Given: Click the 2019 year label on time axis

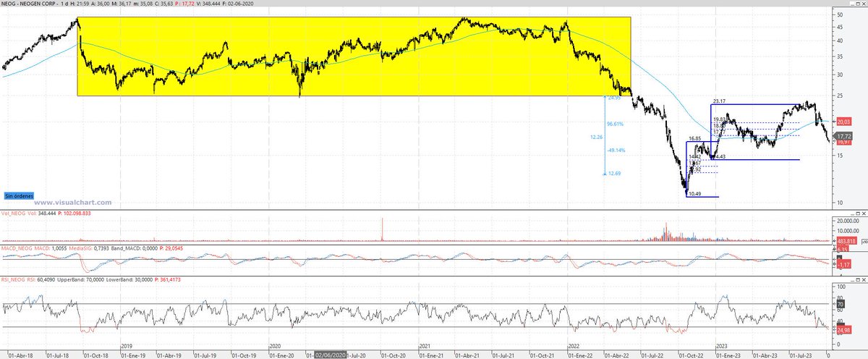Looking at the screenshot, I should tap(127, 345).
